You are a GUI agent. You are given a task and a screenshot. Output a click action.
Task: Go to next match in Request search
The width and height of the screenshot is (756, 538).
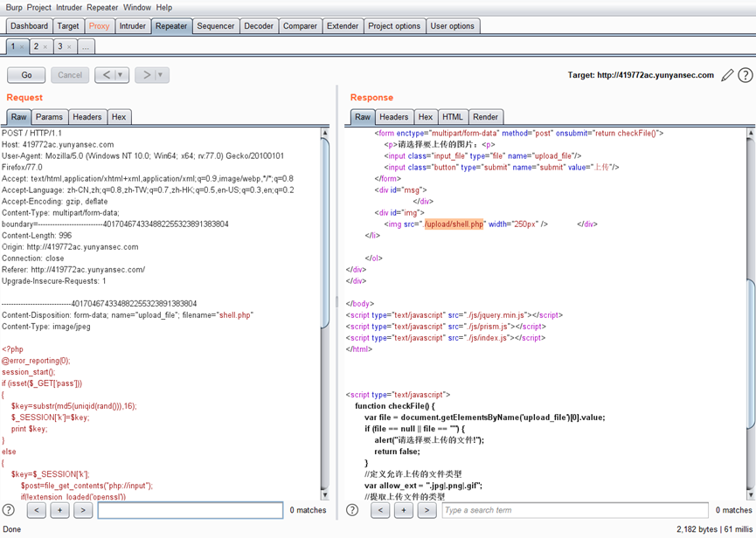[83, 510]
